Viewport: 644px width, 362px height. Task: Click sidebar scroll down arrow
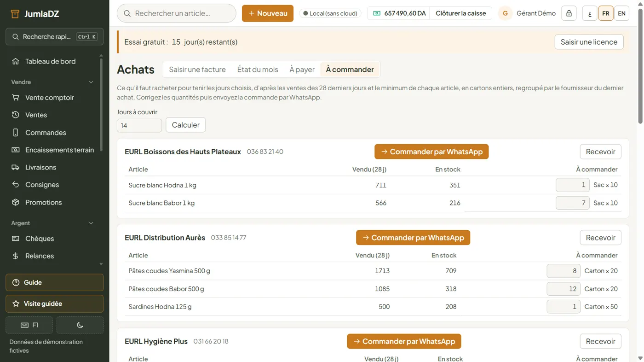[x=101, y=264]
